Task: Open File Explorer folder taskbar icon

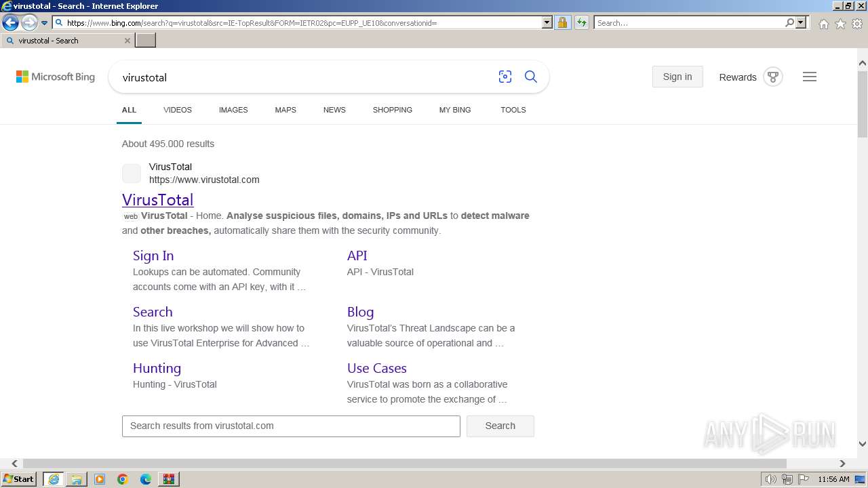Action: [77, 479]
